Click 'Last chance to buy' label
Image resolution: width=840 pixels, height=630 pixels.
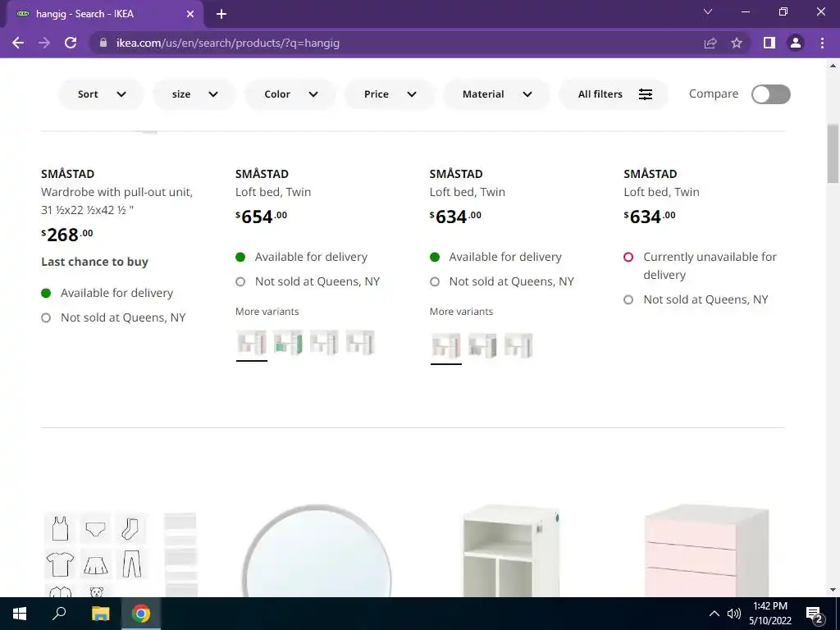tap(95, 262)
